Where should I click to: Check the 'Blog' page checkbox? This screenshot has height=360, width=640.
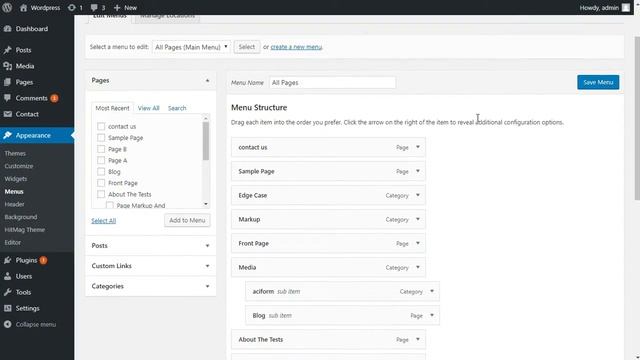point(101,171)
